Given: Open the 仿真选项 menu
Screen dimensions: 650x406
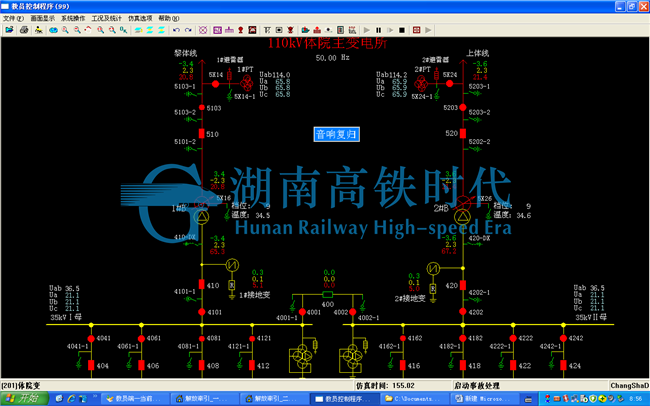Looking at the screenshot, I should tap(140, 18).
